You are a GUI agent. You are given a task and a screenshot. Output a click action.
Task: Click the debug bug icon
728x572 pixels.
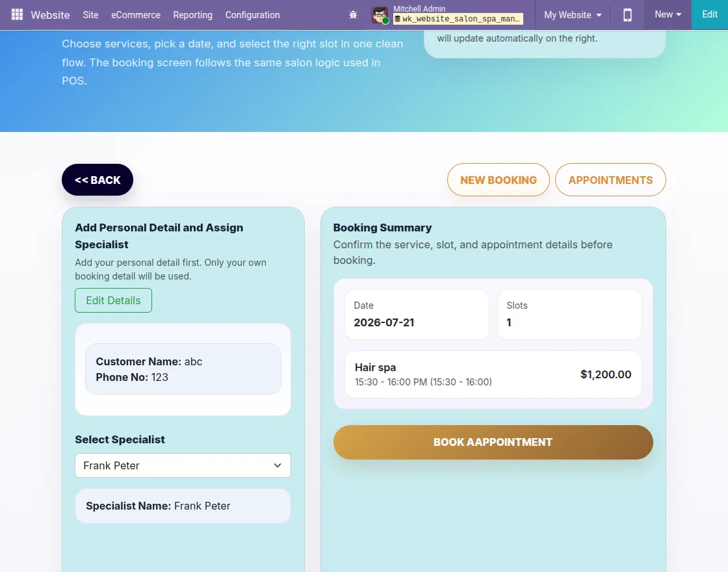pyautogui.click(x=353, y=15)
